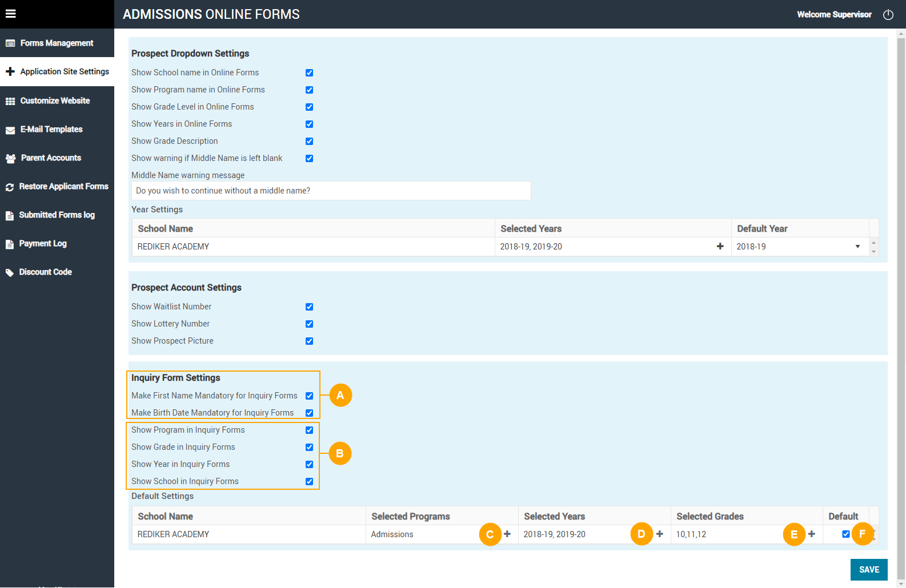The width and height of the screenshot is (906, 588).
Task: Toggle Middle Name blank warning checkbox
Action: tap(309, 158)
